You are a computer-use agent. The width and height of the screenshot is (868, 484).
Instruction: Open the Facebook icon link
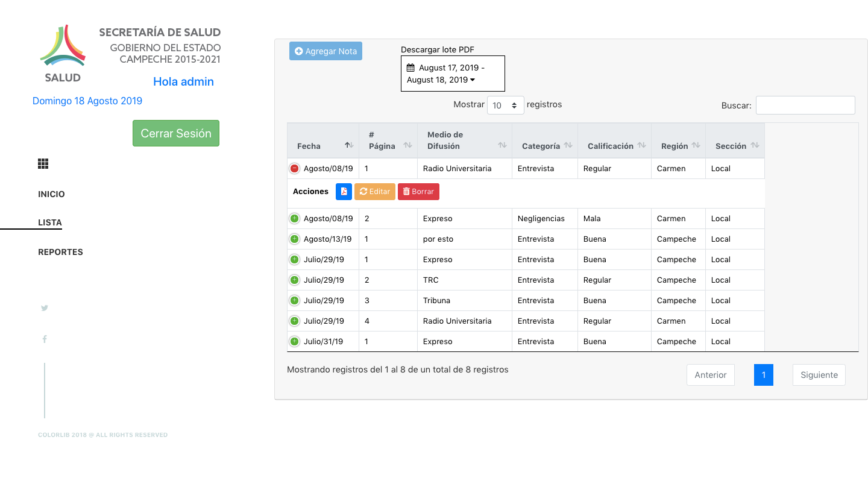pyautogui.click(x=45, y=339)
